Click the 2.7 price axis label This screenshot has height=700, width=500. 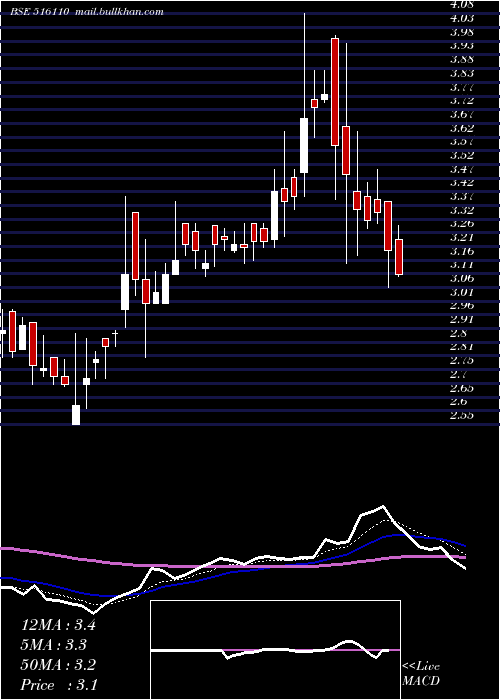click(x=459, y=375)
